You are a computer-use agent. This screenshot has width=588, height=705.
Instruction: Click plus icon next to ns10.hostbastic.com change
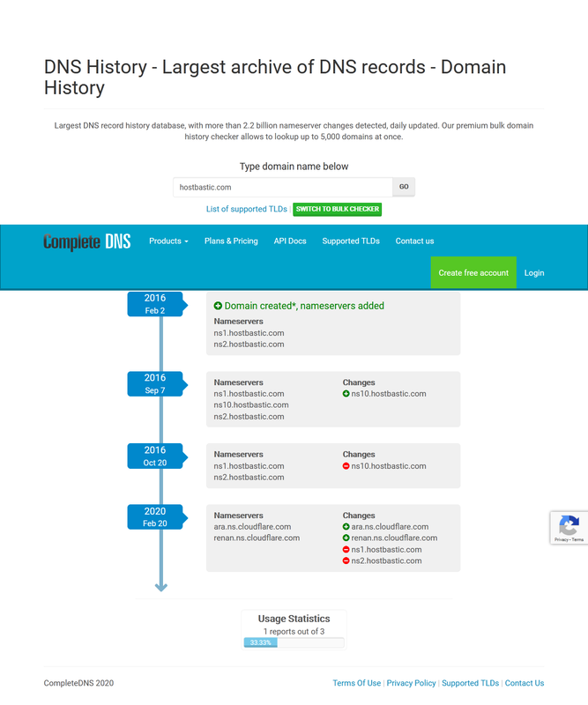[346, 394]
